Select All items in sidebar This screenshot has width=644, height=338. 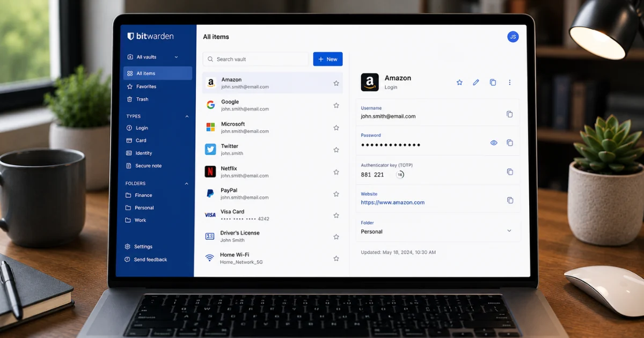[158, 73]
